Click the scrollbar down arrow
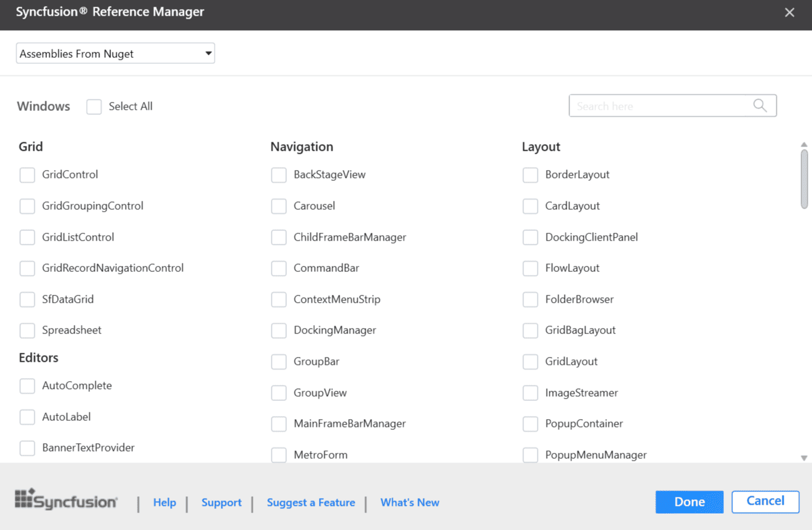Image resolution: width=812 pixels, height=530 pixels. click(804, 458)
